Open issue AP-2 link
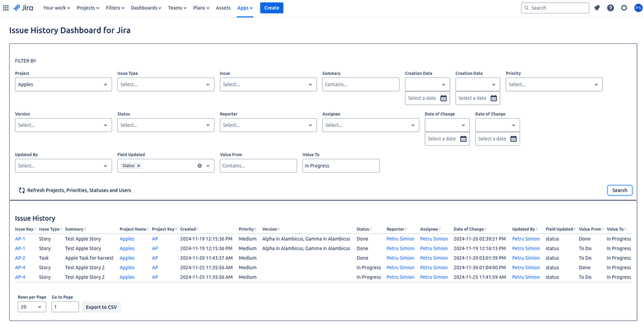 point(20,258)
